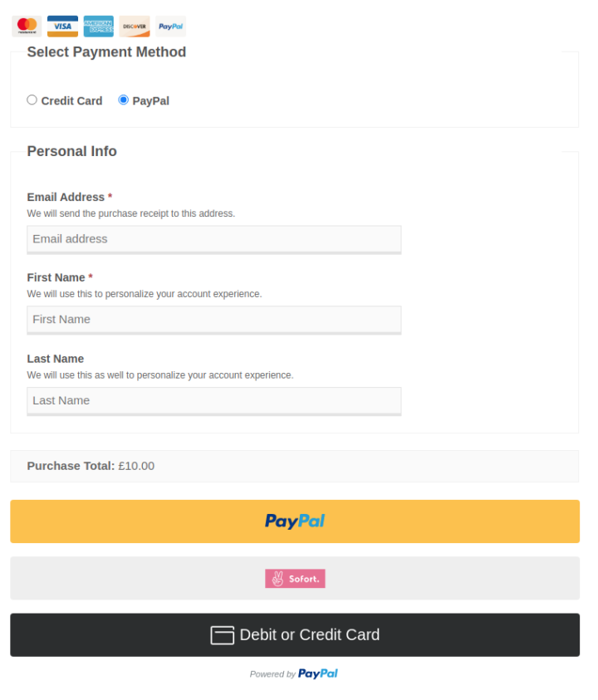Select the Credit Card payment option
598x700 pixels.
[x=32, y=100]
